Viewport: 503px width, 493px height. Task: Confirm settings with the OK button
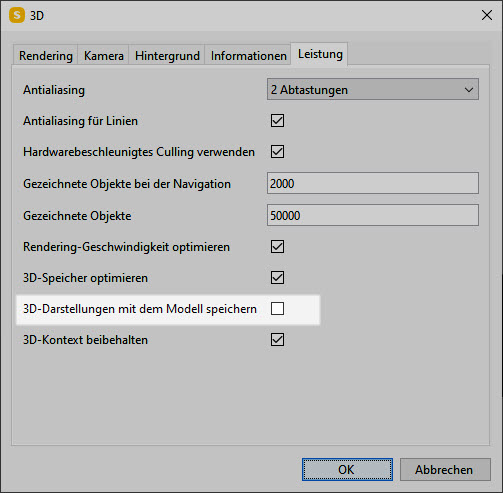[347, 469]
